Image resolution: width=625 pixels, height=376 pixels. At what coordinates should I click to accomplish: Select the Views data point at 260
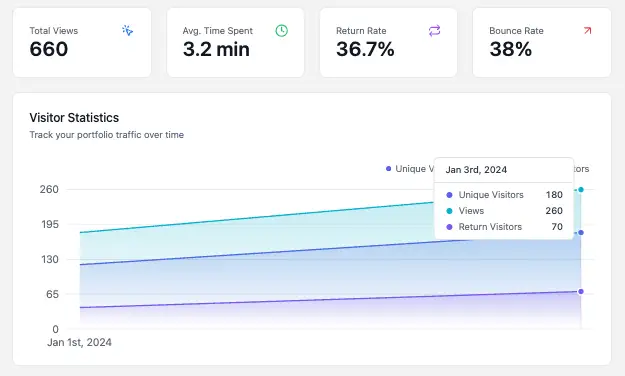(581, 190)
